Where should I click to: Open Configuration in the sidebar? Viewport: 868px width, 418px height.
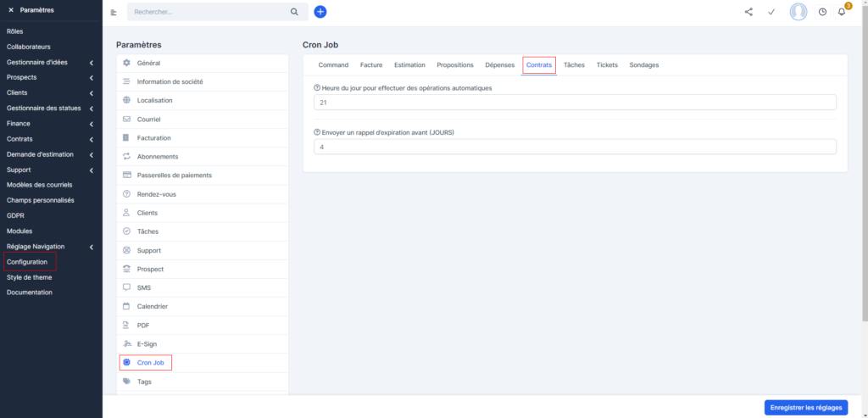[x=27, y=262]
